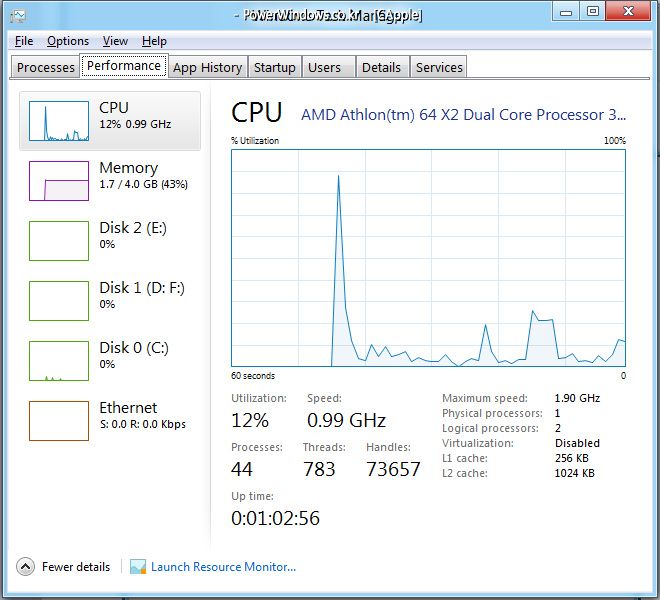
Task: Open the Help menu
Action: tap(154, 41)
